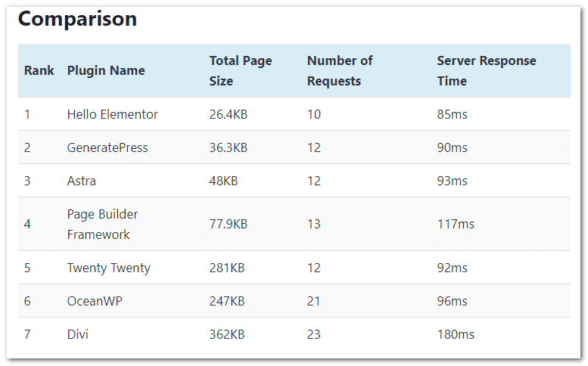Click the 21 requests value for OceanWP
This screenshot has height=366, width=588.
(313, 301)
